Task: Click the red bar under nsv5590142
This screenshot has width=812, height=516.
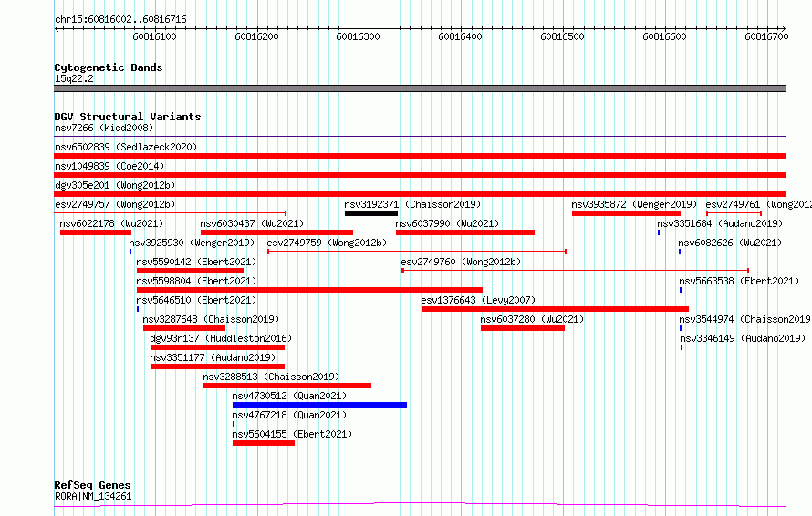Action: (190, 271)
